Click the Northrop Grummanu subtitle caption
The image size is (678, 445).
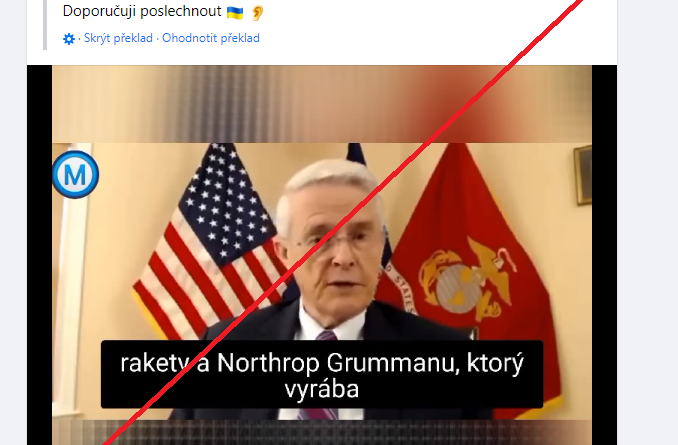point(322,375)
